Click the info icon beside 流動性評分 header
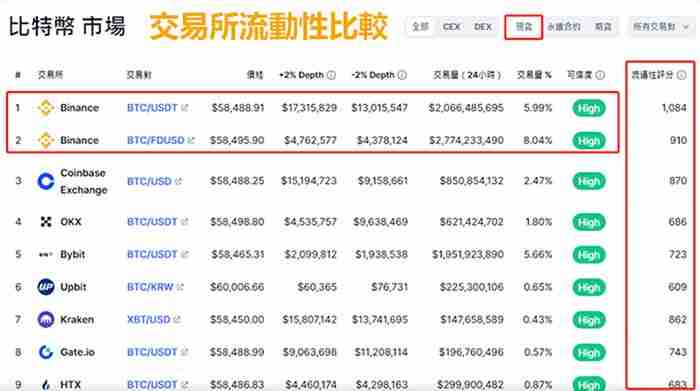Viewport: 700px width, 391px height. coord(681,75)
